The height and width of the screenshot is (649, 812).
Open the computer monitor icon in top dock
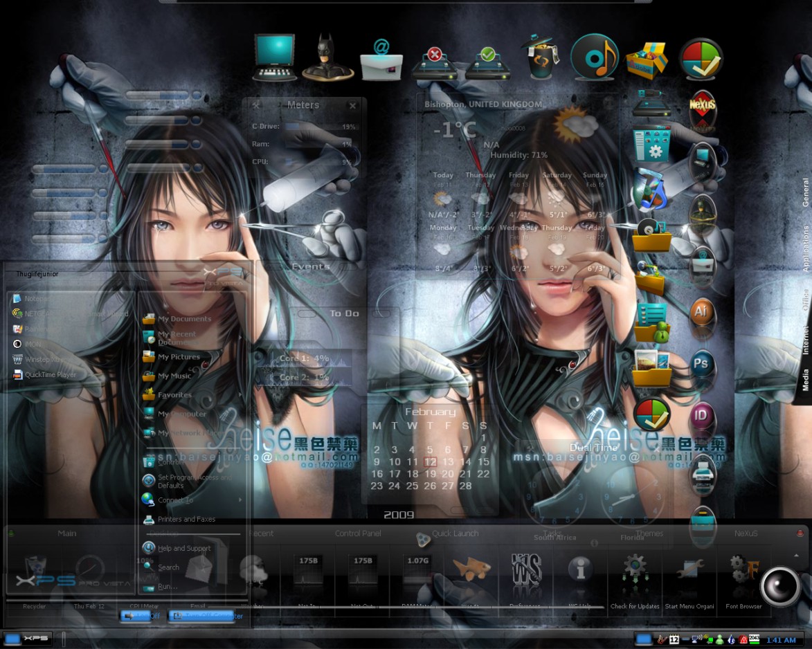[x=274, y=57]
